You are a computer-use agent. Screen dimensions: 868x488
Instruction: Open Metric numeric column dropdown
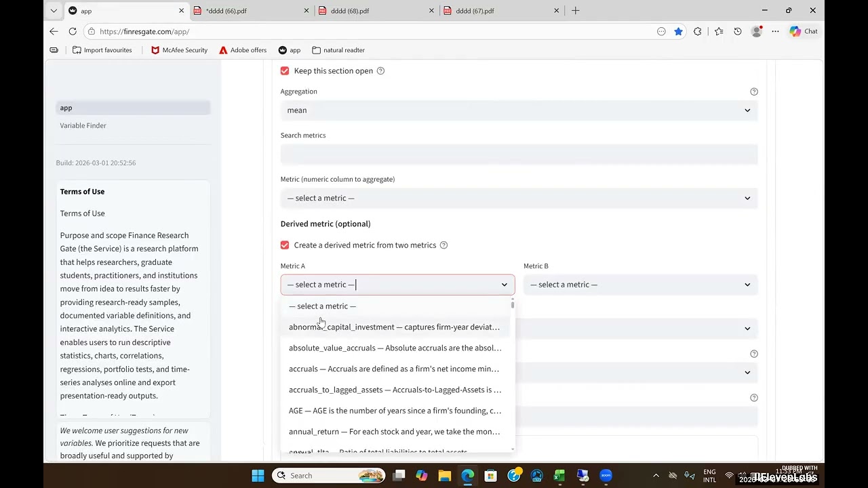519,198
